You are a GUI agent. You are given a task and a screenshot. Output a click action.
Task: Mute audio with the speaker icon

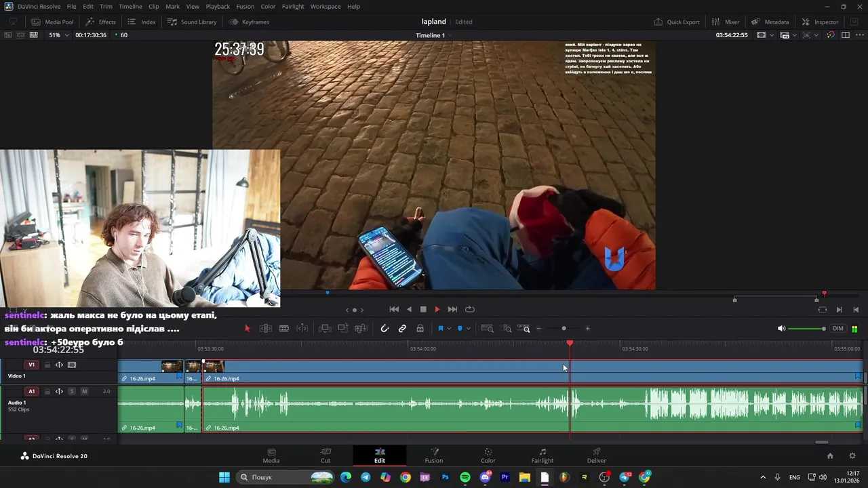[x=781, y=329]
